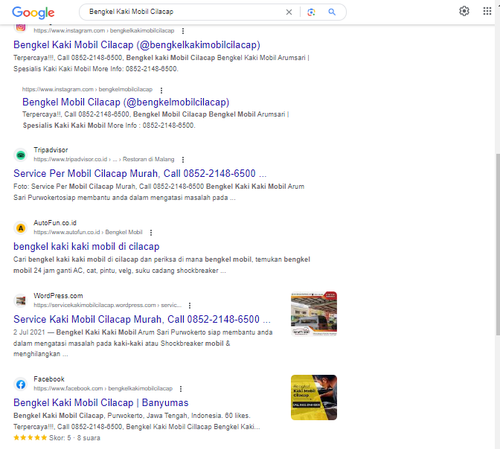The image size is (500, 449).
Task: Click the Tripadvisor favicon
Action: [x=21, y=155]
